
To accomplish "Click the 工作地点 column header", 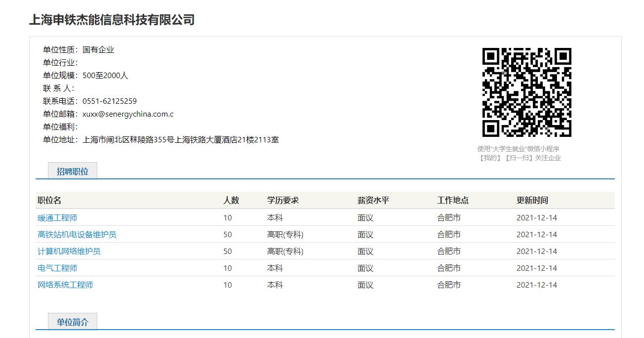I will click(453, 200).
